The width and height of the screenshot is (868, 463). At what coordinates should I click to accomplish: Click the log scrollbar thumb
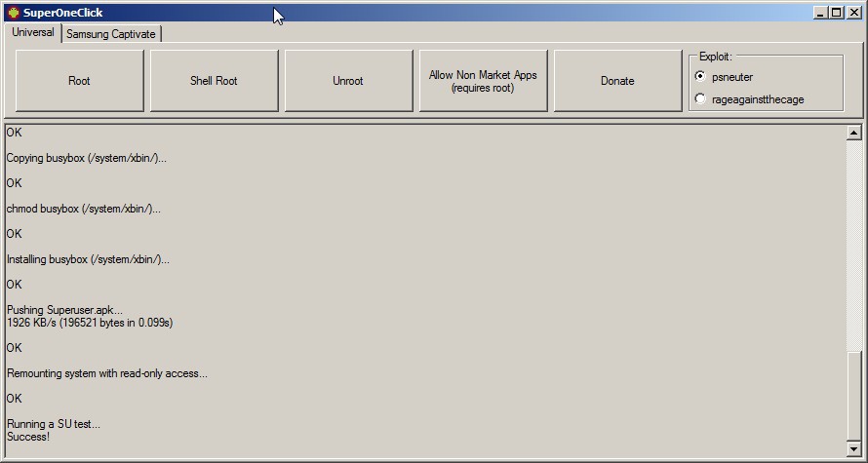pyautogui.click(x=853, y=396)
